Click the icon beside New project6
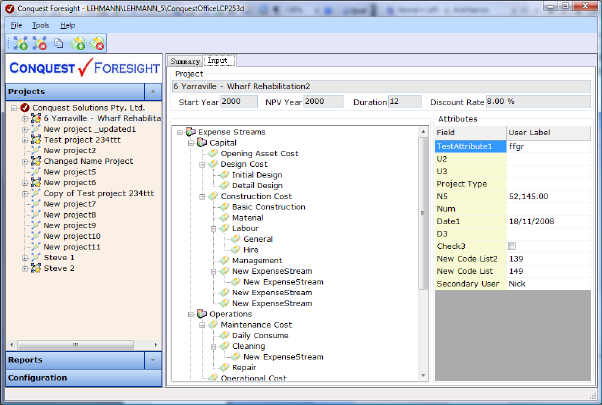This screenshot has height=405, width=602. (36, 182)
